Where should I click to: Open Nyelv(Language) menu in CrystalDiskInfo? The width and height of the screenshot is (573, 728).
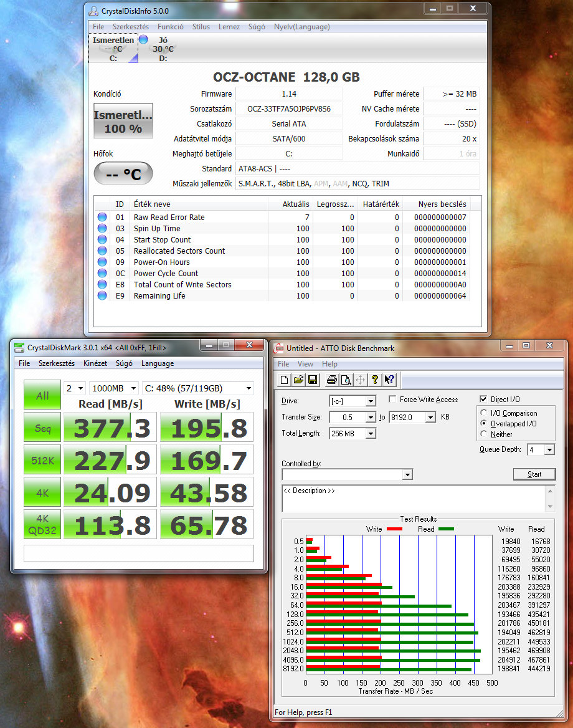click(302, 27)
